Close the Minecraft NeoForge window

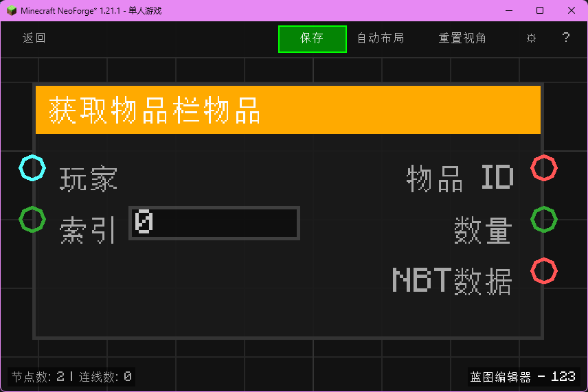coord(572,10)
